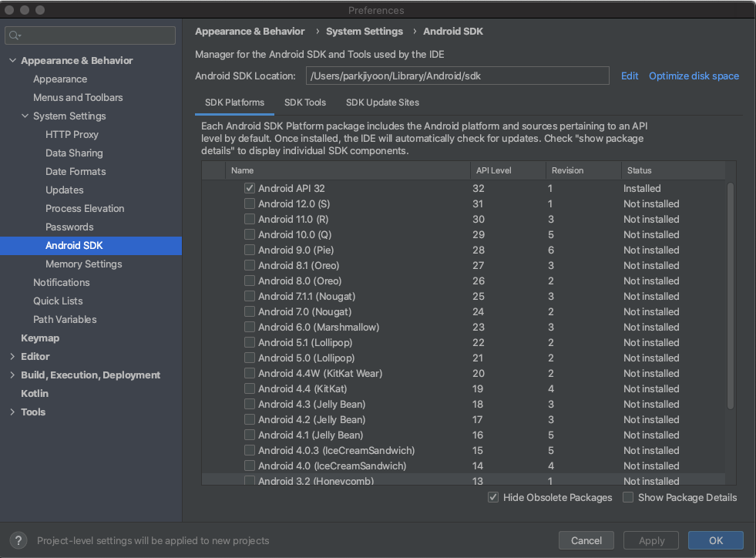
Task: Open Appearance settings page
Action: click(x=60, y=79)
